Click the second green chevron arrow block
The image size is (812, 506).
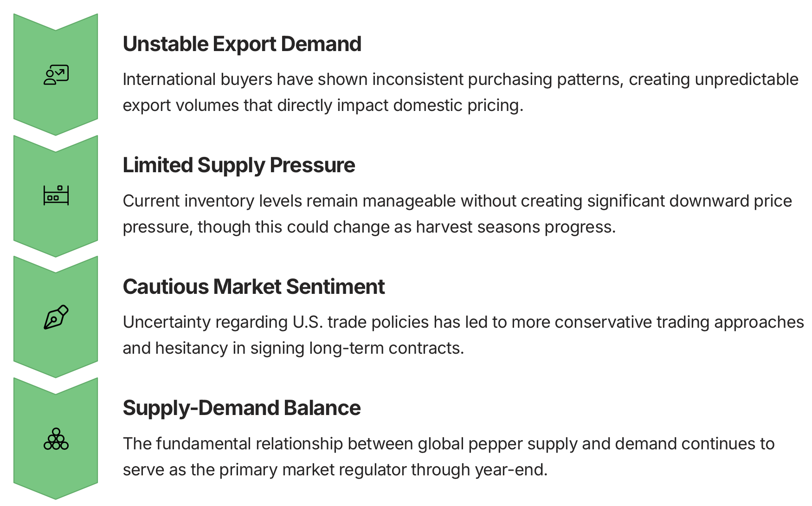(56, 196)
